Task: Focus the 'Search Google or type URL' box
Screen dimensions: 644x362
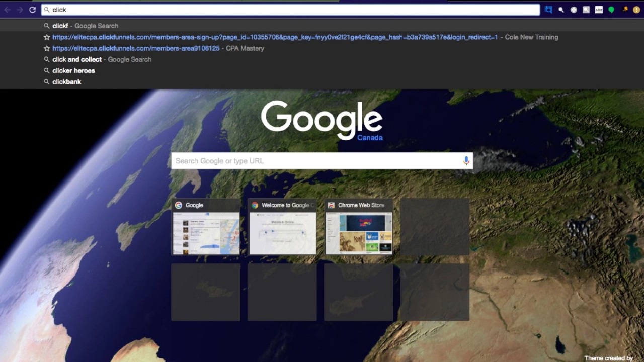Action: [322, 161]
